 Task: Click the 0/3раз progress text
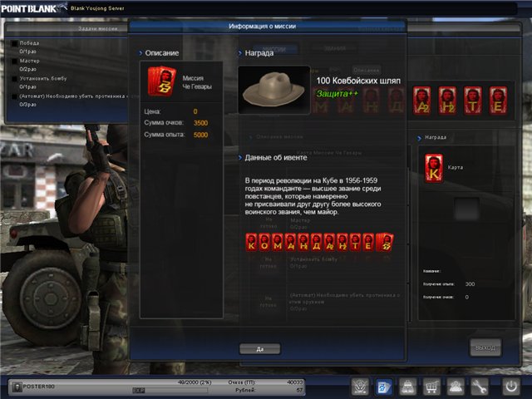coord(27,105)
